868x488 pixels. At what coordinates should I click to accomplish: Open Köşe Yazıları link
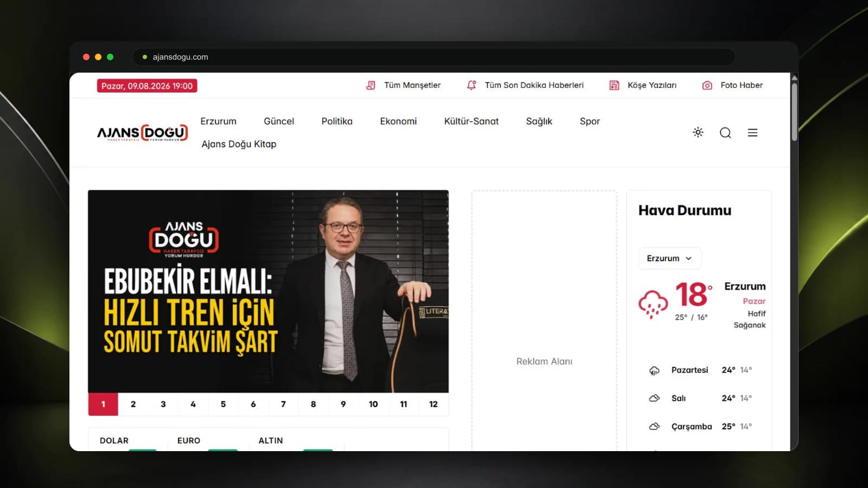pyautogui.click(x=652, y=85)
